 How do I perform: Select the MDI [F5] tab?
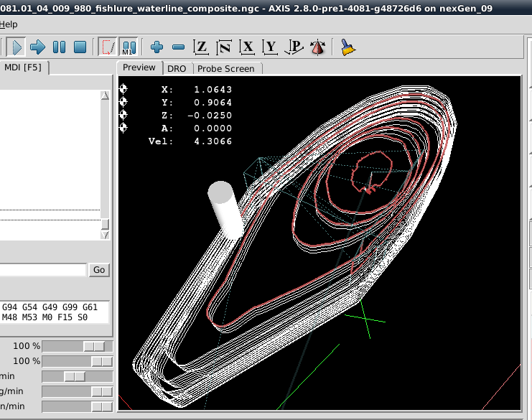(23, 67)
